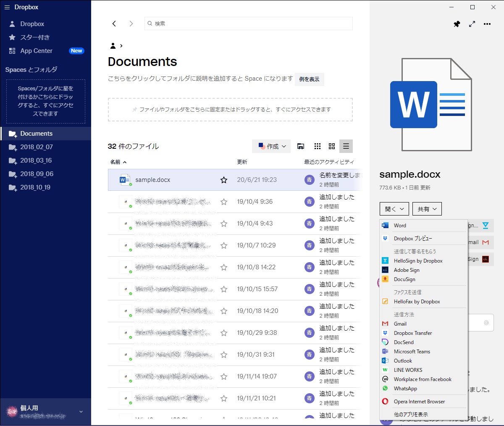Open the three-dot more options menu

(x=487, y=24)
